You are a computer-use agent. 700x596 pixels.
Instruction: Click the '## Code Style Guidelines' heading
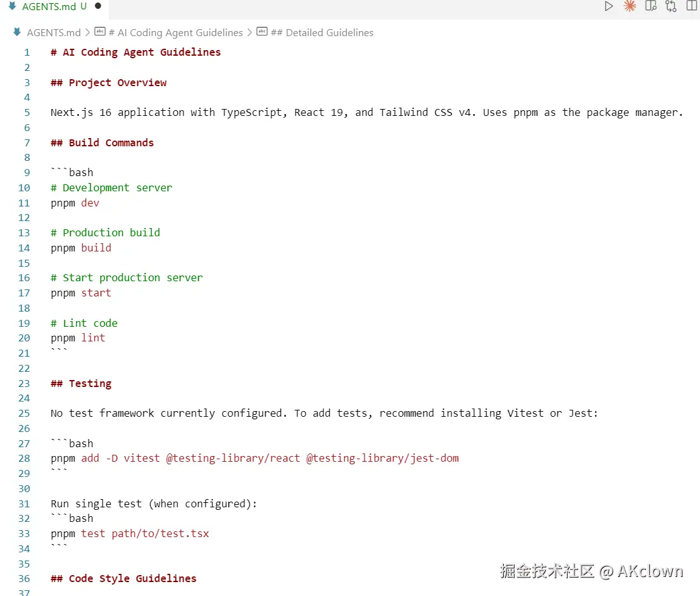click(x=123, y=579)
